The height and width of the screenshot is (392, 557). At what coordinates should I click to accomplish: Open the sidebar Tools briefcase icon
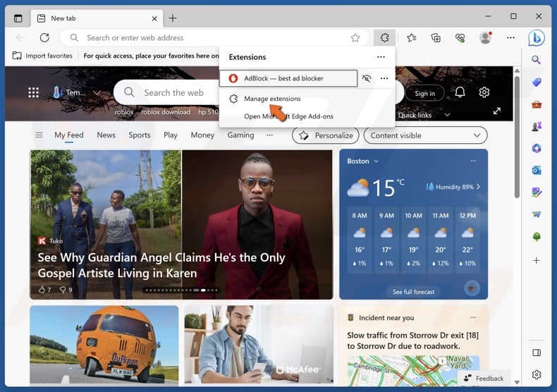coord(537,104)
